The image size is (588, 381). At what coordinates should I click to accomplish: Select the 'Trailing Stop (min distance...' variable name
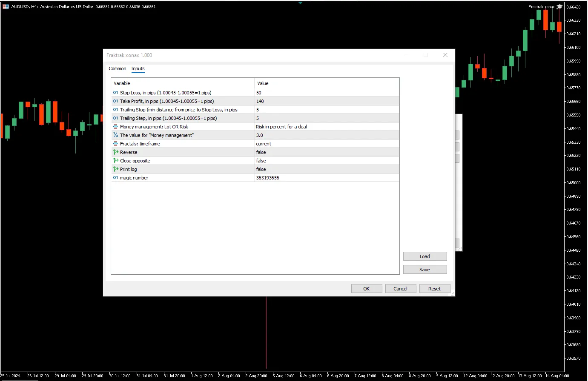(179, 110)
